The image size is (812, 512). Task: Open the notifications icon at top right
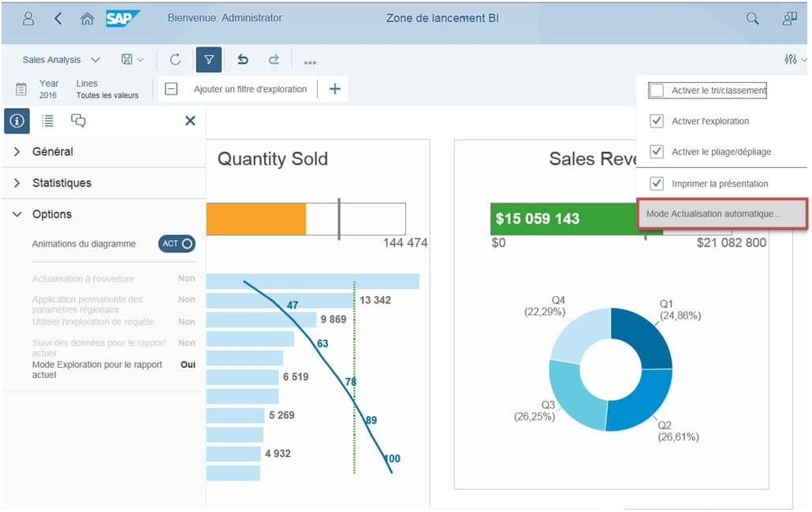click(x=790, y=19)
